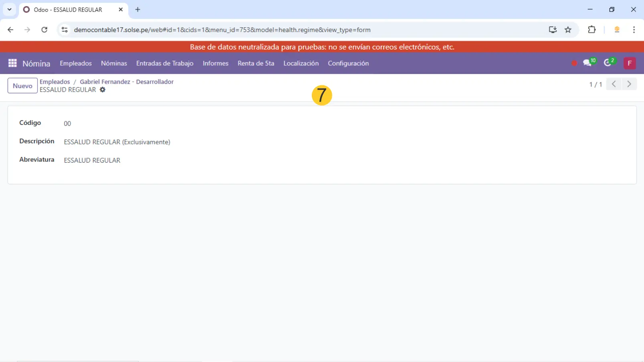Image resolution: width=644 pixels, height=362 pixels.
Task: Open the conversations messages icon
Action: pyautogui.click(x=587, y=63)
